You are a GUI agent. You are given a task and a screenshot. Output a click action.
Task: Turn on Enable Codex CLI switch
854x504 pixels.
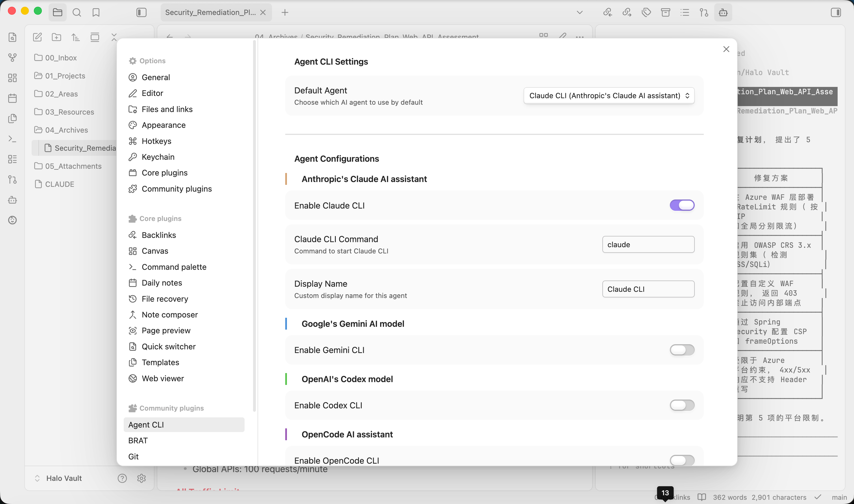click(682, 405)
